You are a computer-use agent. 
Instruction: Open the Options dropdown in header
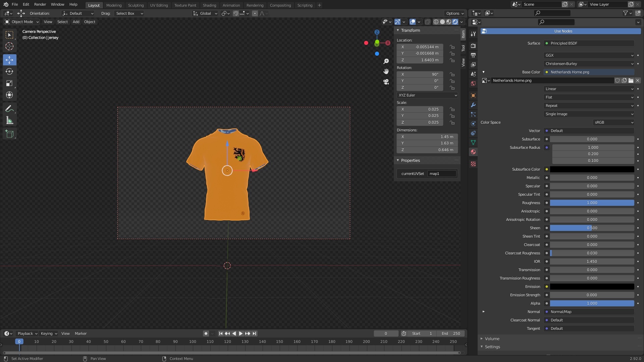coord(455,13)
